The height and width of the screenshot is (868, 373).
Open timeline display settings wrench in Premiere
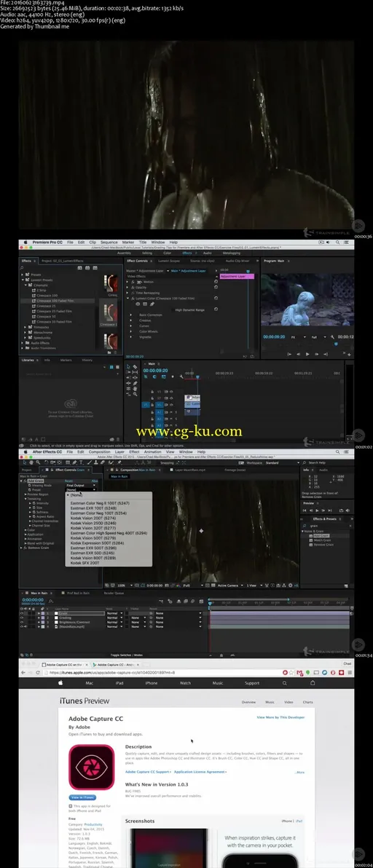[181, 376]
